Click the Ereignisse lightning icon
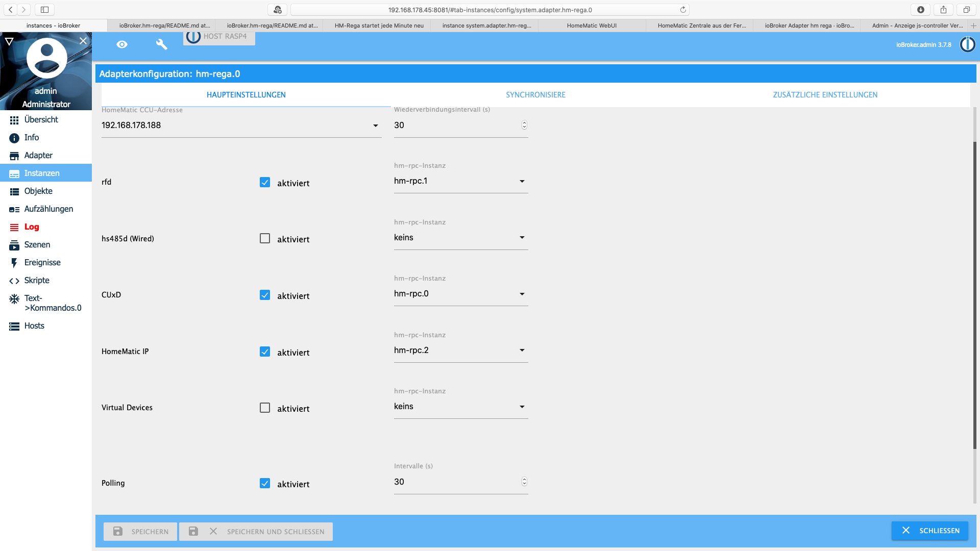Viewport: 980px width, 551px height. (x=14, y=263)
